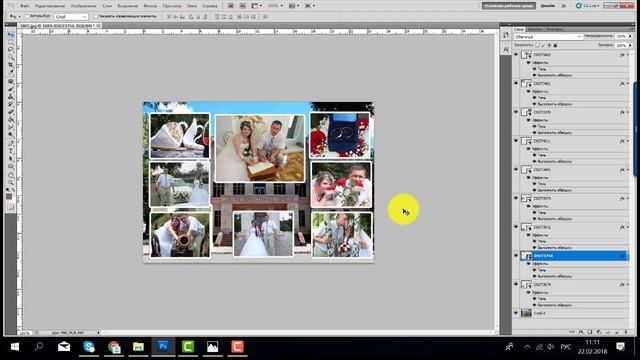This screenshot has height=360, width=640.
Task: Open the Редактирование menu
Action: coord(50,6)
